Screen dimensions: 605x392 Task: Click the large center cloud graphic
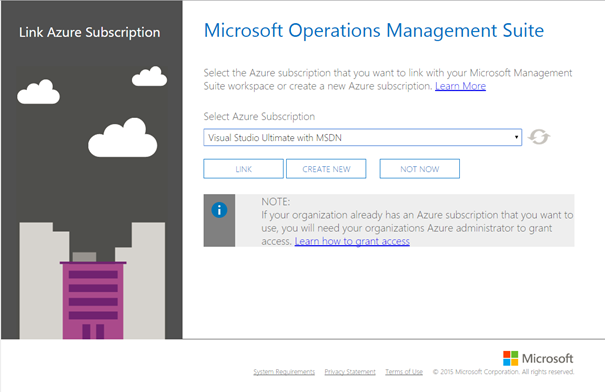123,138
